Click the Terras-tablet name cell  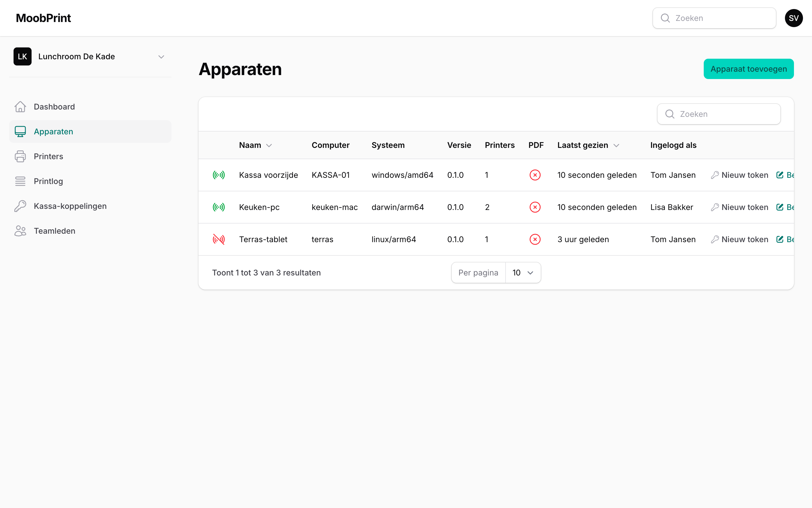pos(263,239)
